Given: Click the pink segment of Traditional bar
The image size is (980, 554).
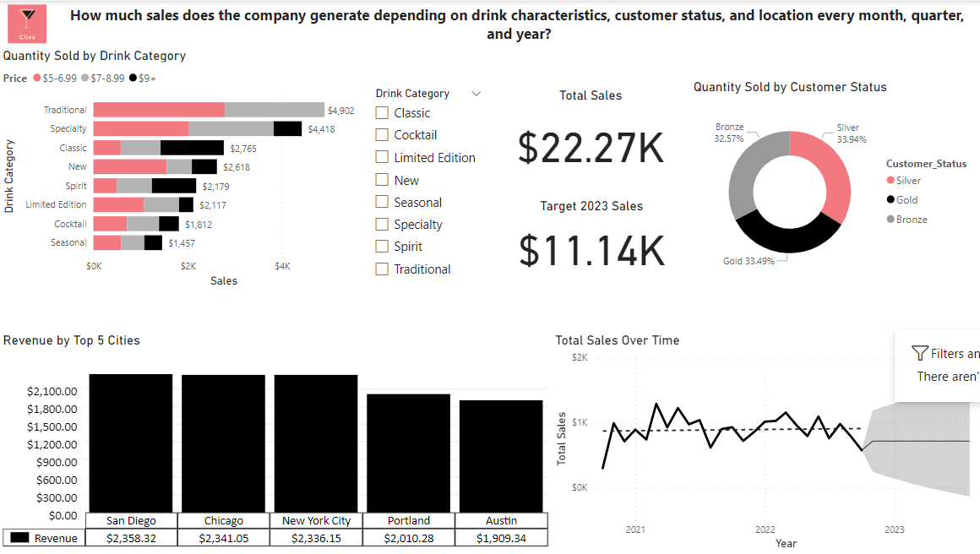Looking at the screenshot, I should coord(160,110).
